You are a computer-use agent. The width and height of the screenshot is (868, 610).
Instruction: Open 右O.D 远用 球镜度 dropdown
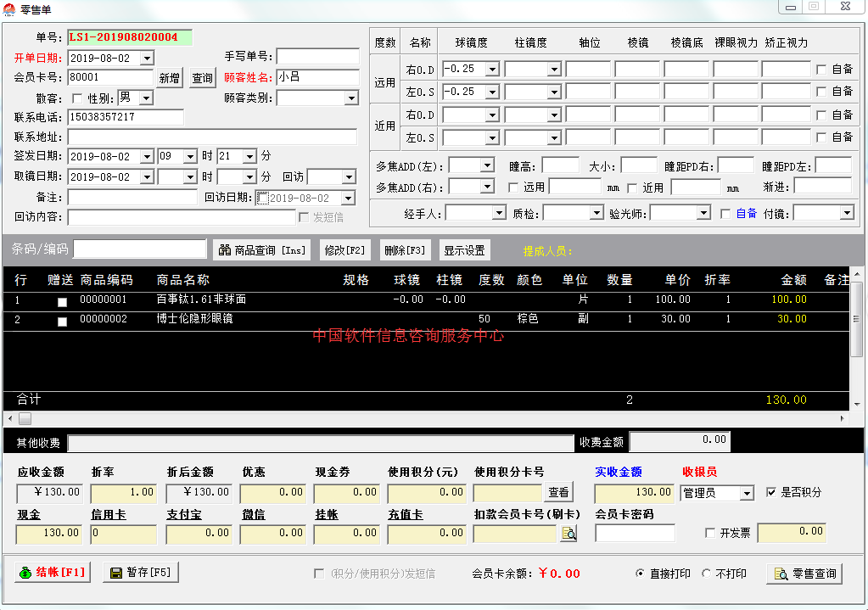[x=492, y=70]
